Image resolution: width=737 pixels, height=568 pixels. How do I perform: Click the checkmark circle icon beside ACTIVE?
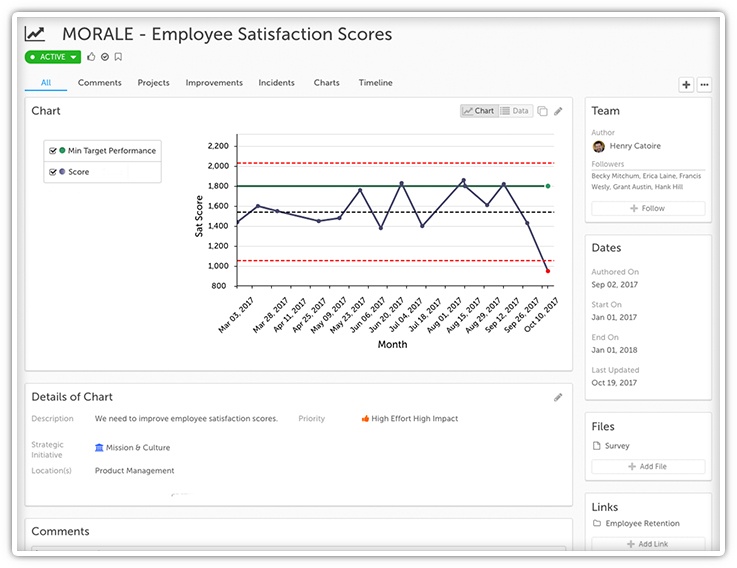tap(105, 57)
